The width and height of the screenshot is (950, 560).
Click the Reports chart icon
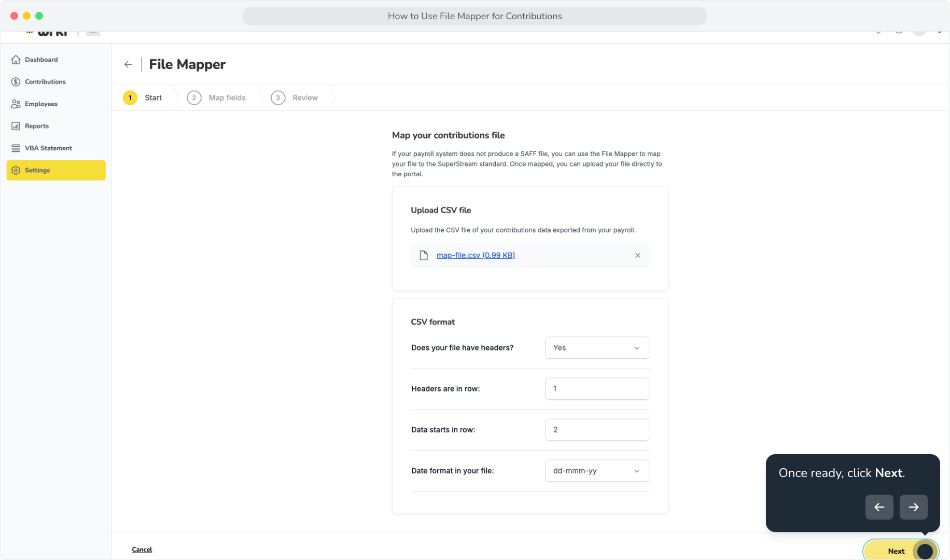pyautogui.click(x=16, y=126)
